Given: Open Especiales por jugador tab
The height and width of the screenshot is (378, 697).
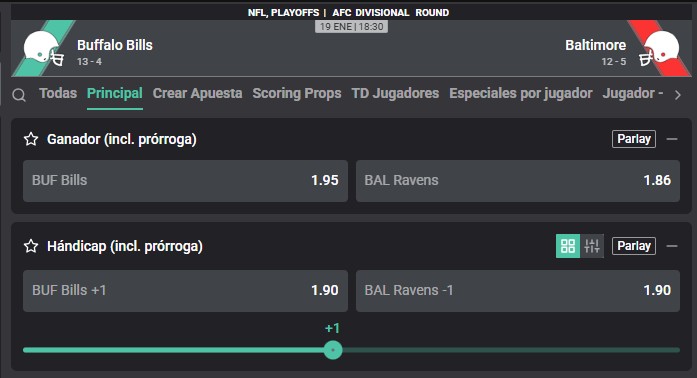Looking at the screenshot, I should (x=521, y=93).
